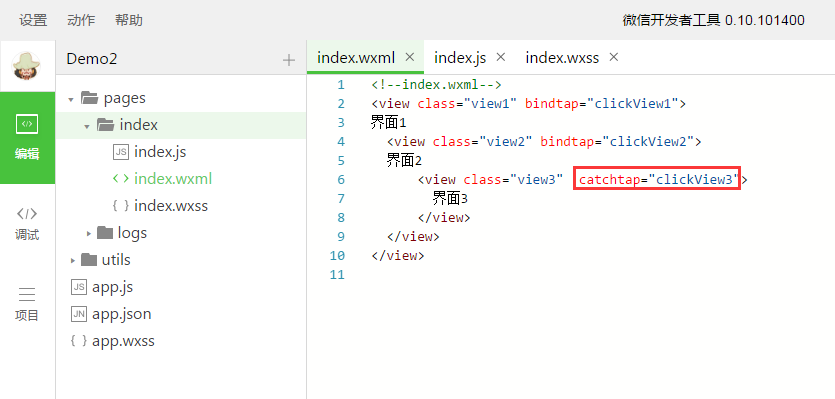This screenshot has width=835, height=399.
Task: Close the index.js editor tab
Action: [501, 57]
